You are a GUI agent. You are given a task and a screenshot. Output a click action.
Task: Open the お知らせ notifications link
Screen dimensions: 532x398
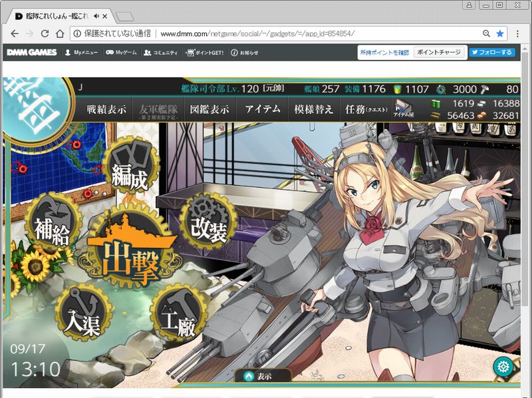(245, 53)
